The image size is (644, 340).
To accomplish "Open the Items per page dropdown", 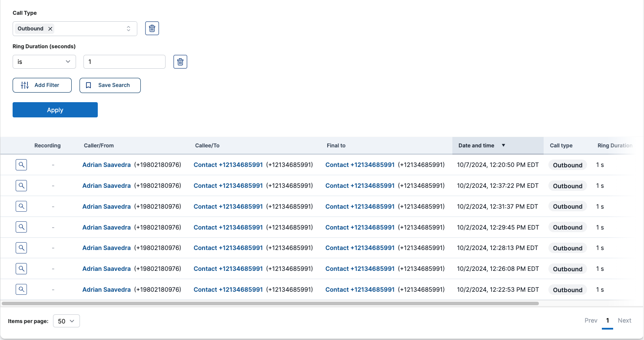I will coord(66,321).
